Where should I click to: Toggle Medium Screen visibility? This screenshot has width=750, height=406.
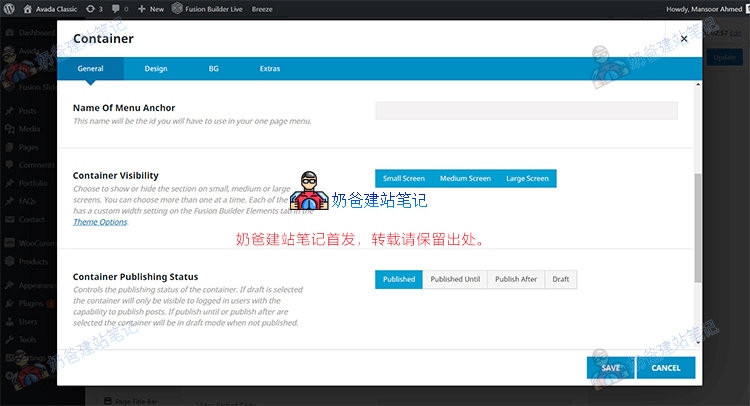pos(465,178)
